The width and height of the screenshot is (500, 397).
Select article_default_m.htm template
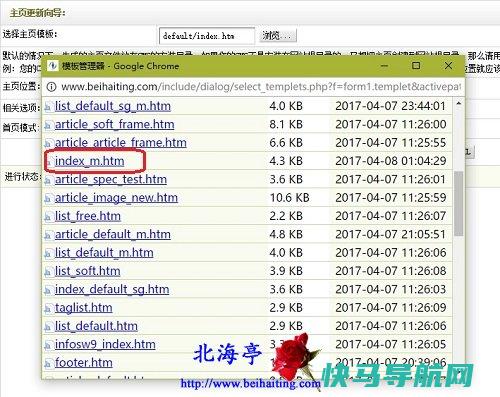tap(113, 235)
